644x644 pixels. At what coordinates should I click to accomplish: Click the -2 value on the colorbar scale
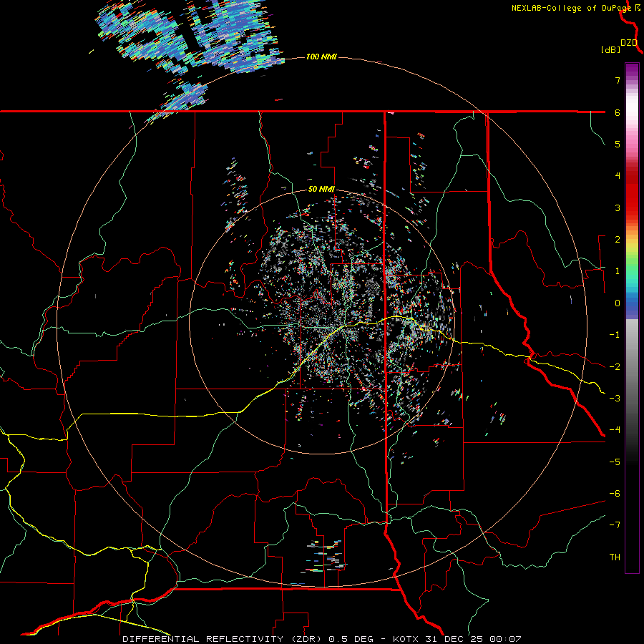tap(615, 367)
